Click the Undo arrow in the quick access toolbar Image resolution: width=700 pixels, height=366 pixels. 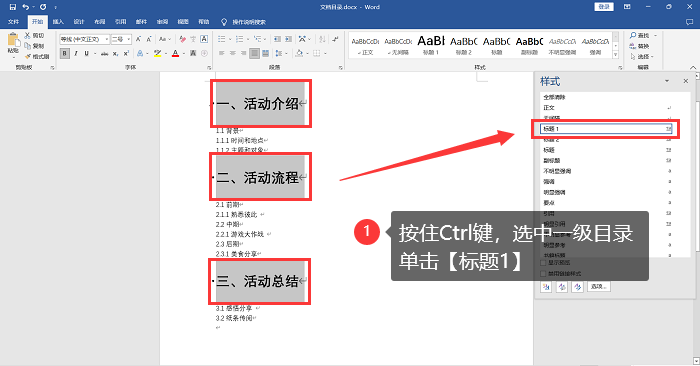26,7
